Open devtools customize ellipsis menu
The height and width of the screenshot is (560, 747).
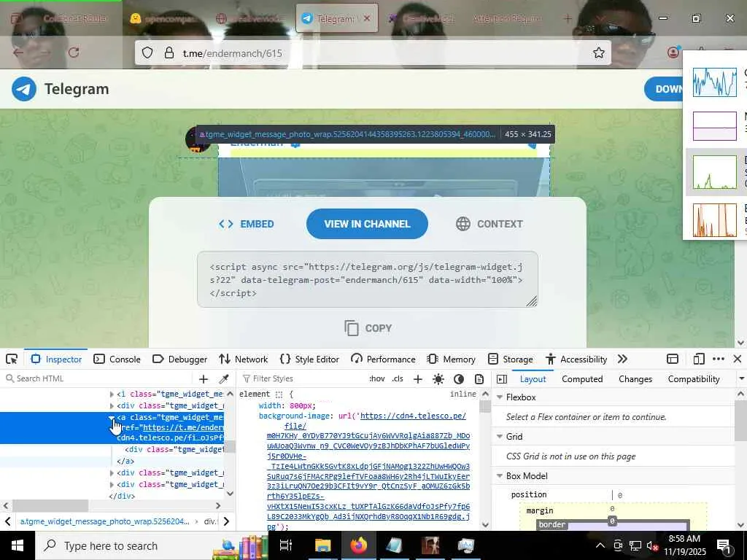(719, 359)
